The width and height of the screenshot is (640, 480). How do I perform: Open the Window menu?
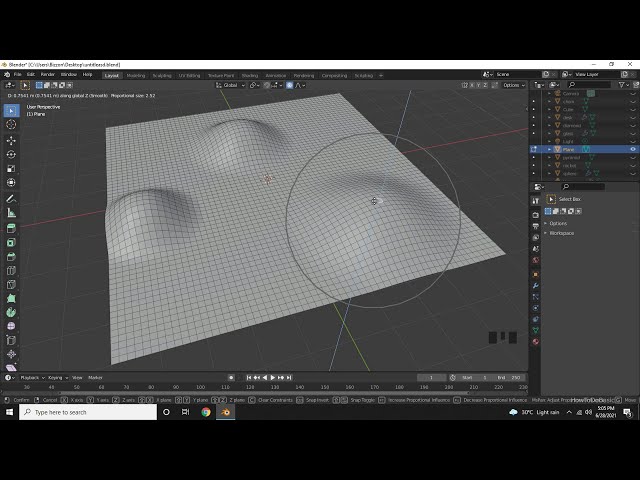tap(69, 75)
